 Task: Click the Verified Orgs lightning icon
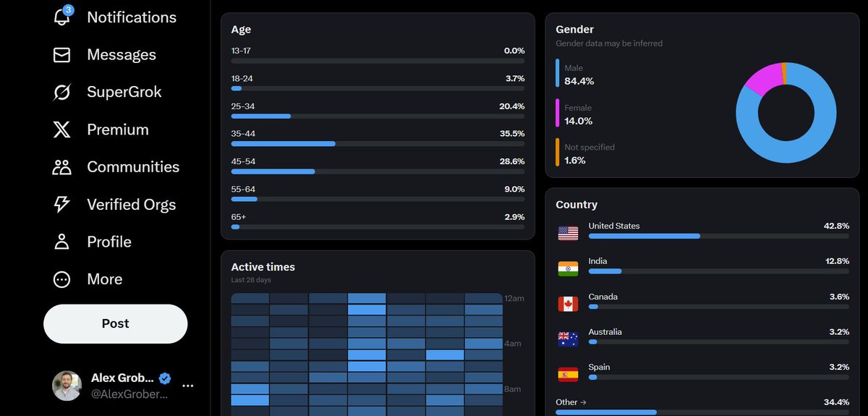click(x=62, y=204)
